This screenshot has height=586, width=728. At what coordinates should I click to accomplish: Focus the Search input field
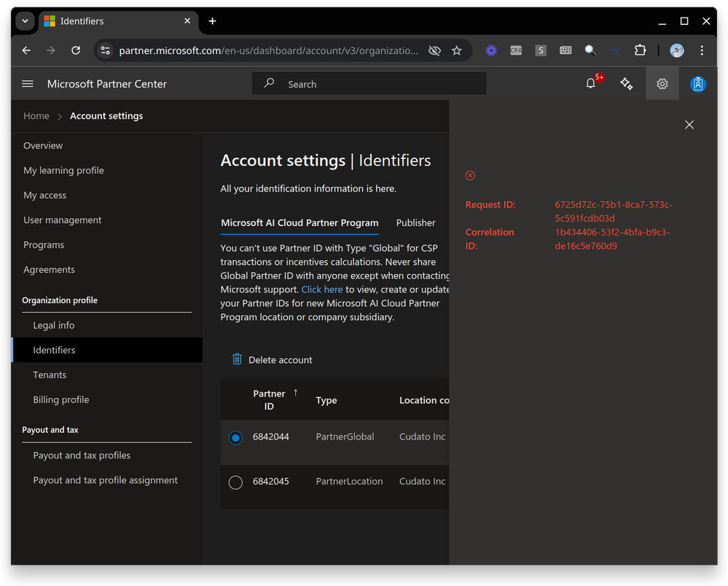tap(369, 84)
